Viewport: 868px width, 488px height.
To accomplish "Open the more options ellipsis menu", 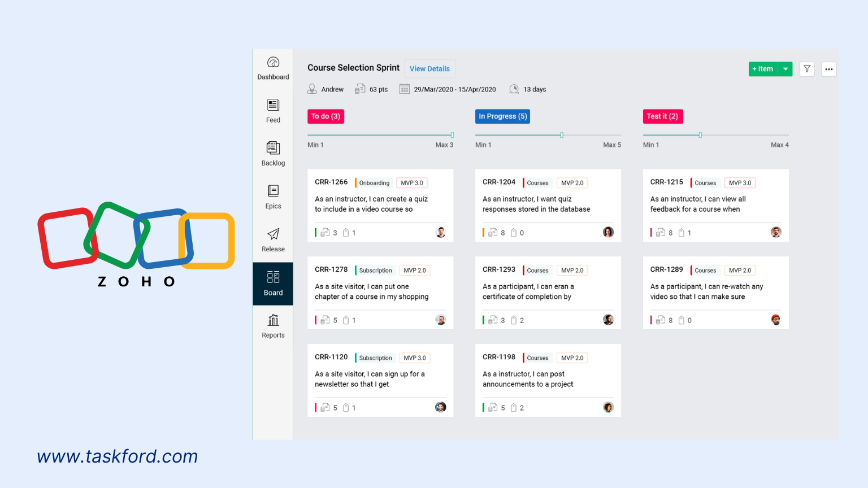I will pyautogui.click(x=828, y=68).
